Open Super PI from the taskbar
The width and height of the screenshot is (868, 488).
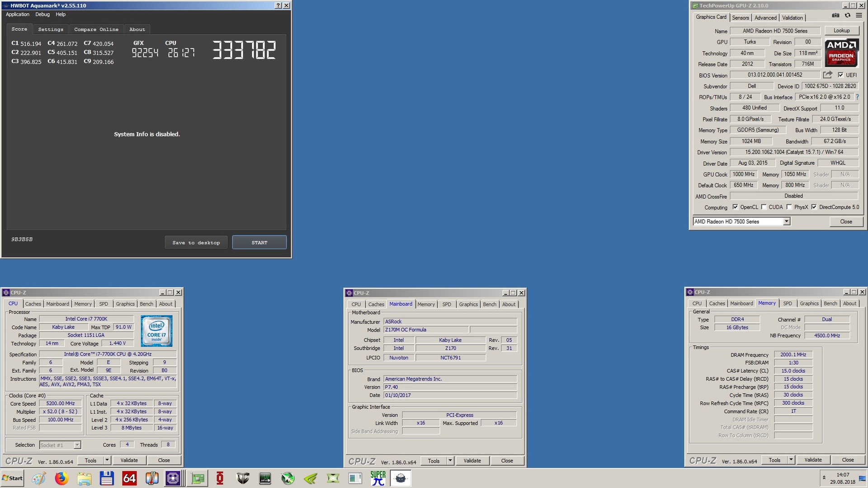[x=378, y=478]
